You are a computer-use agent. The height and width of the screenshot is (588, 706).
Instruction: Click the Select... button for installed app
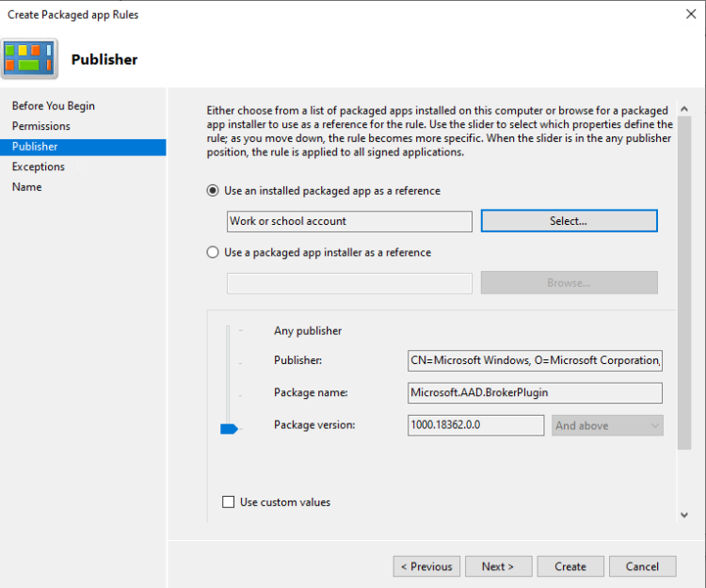(569, 221)
